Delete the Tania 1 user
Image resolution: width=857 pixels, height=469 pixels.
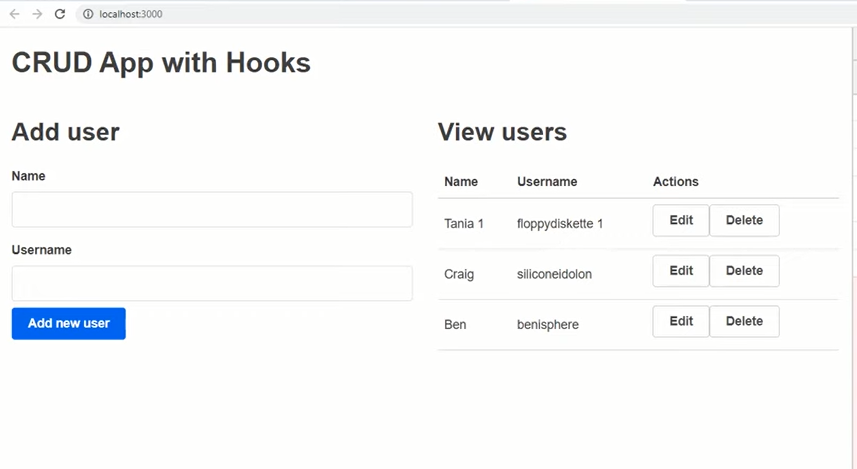pyautogui.click(x=744, y=221)
